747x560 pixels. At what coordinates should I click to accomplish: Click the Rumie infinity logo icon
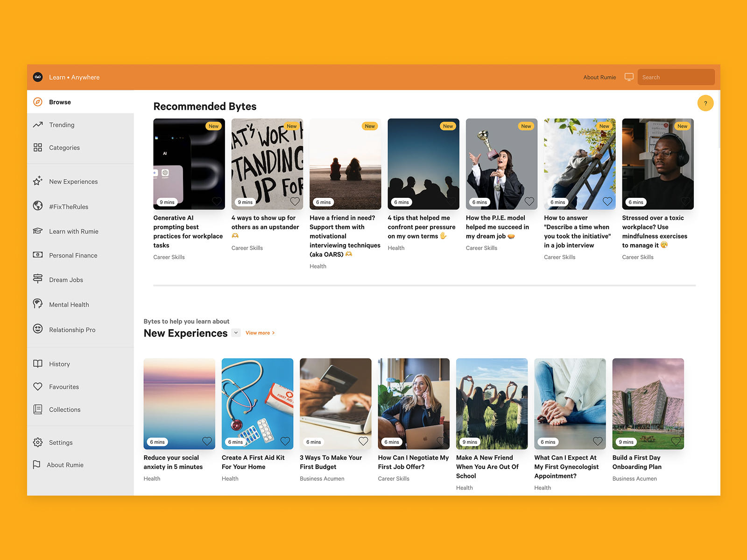click(x=38, y=77)
